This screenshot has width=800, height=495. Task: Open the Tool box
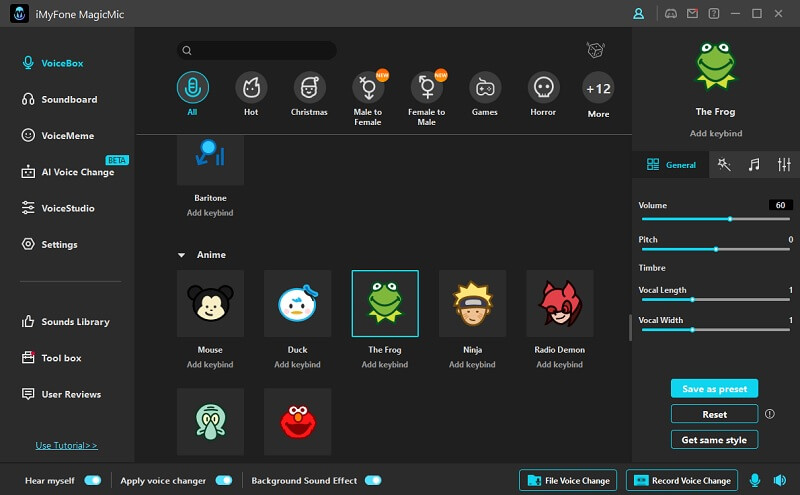point(51,358)
